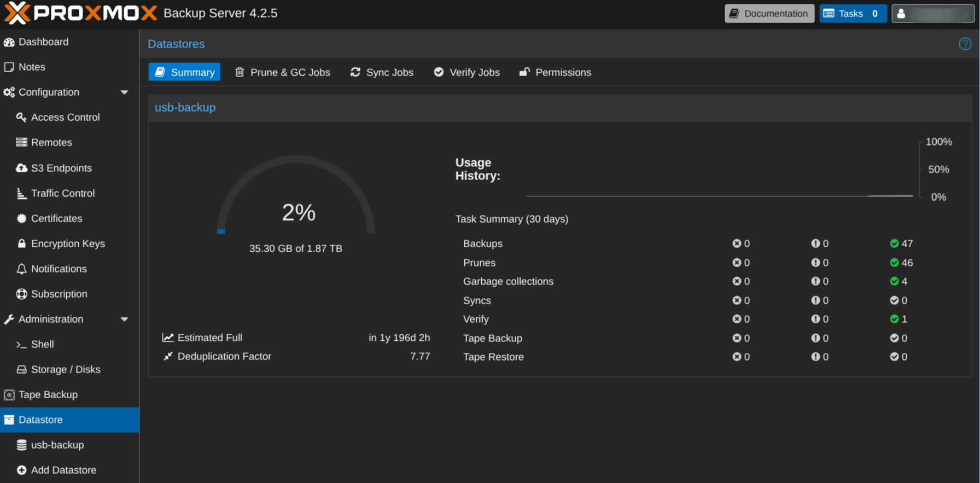The image size is (980, 483).
Task: Click the Datastore archive icon
Action: pos(9,420)
